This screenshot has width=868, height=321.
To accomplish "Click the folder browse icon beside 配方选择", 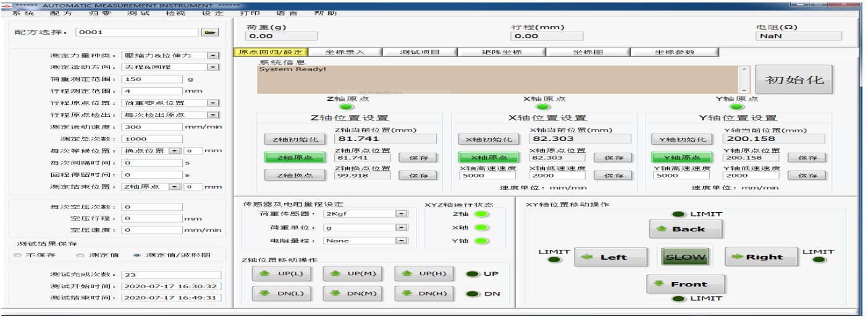I will (210, 32).
